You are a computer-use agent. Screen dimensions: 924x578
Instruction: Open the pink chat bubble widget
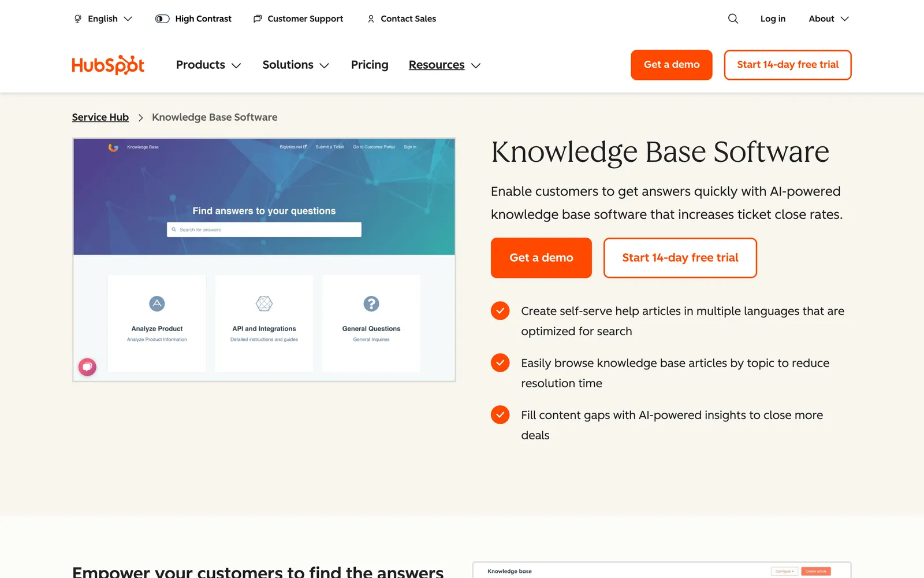coord(87,366)
